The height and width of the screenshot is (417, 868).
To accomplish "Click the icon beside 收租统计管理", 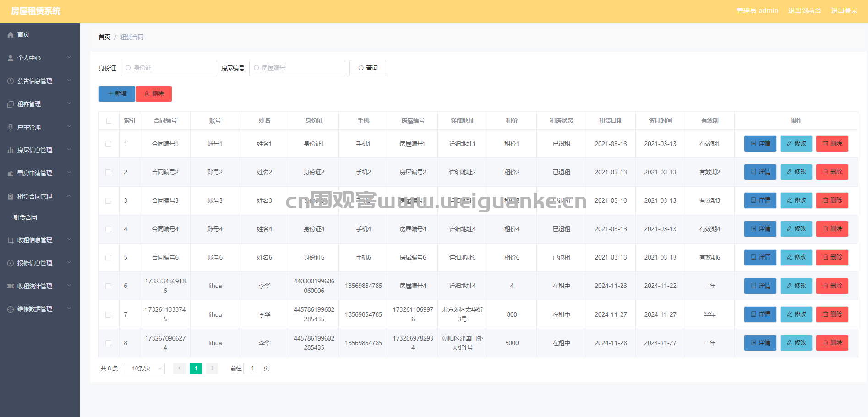I will (x=11, y=286).
